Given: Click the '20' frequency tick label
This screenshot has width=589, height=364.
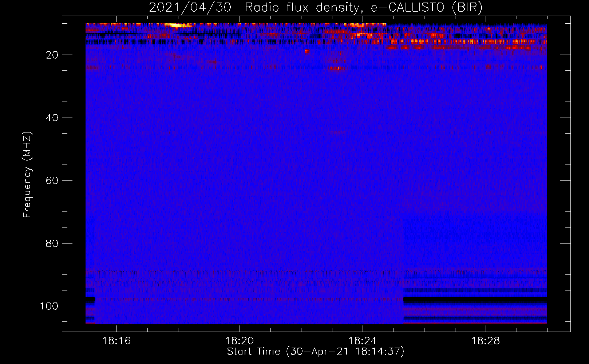Looking at the screenshot, I should click(x=52, y=55).
